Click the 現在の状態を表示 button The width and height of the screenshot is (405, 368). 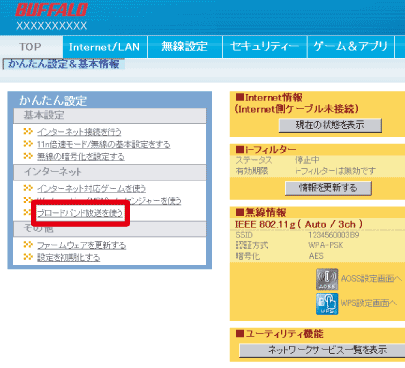(x=330, y=125)
